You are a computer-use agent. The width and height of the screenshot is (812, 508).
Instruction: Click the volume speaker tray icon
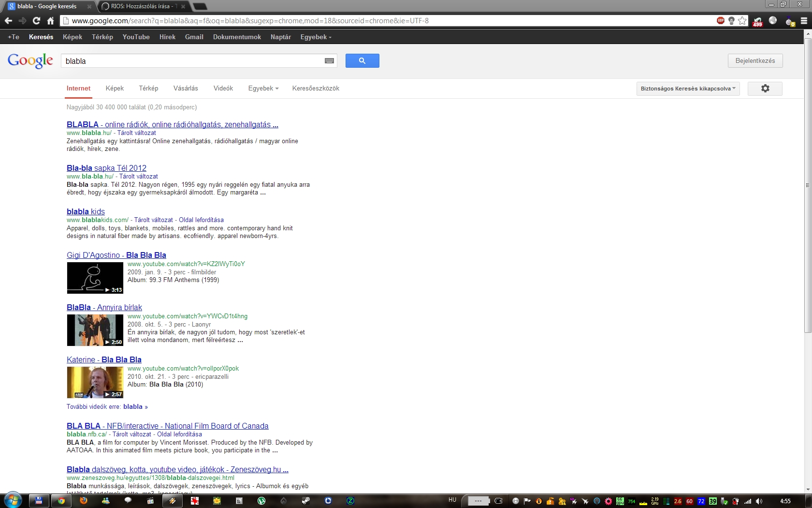coord(759,501)
